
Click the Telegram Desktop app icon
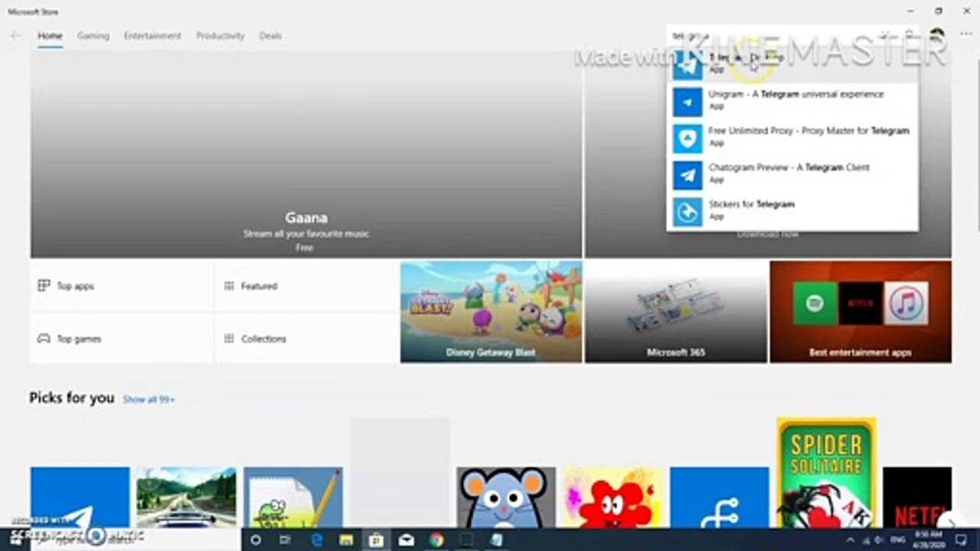687,64
